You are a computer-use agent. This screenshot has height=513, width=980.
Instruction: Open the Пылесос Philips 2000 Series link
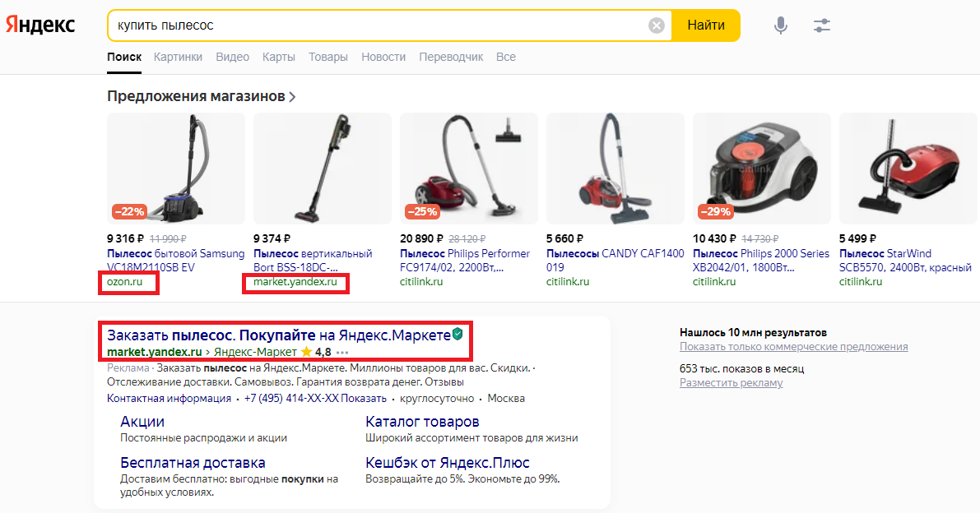click(760, 261)
